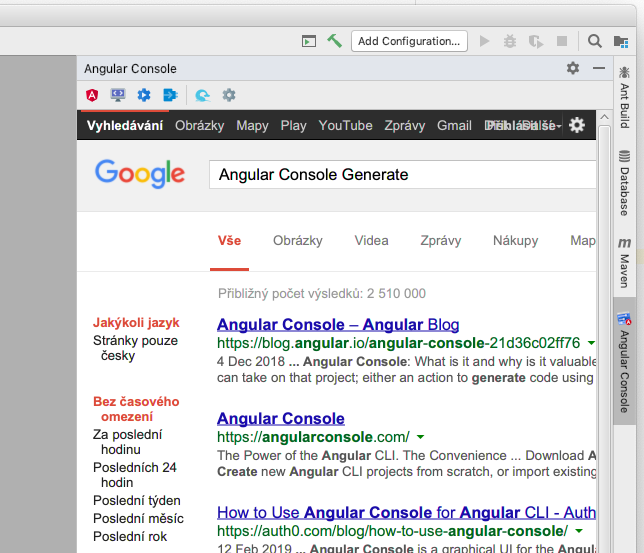The height and width of the screenshot is (553, 644).
Task: Select the Vše search tab
Action: pyautogui.click(x=229, y=240)
